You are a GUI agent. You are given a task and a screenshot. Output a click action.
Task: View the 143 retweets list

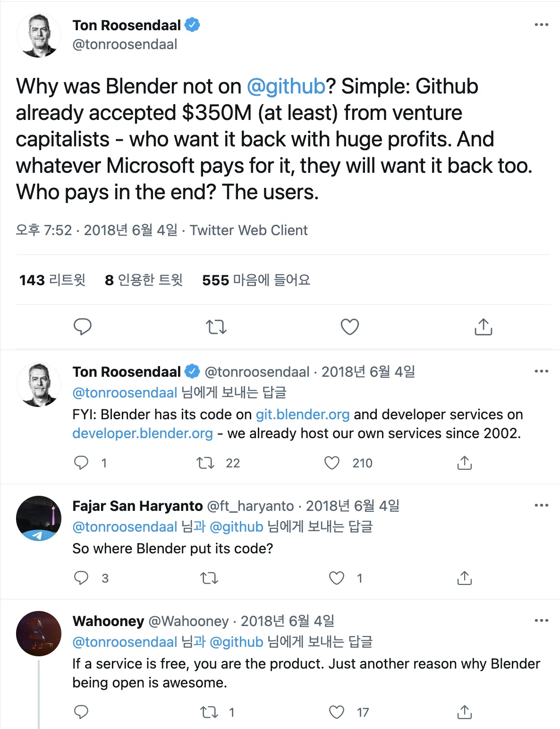pos(52,280)
